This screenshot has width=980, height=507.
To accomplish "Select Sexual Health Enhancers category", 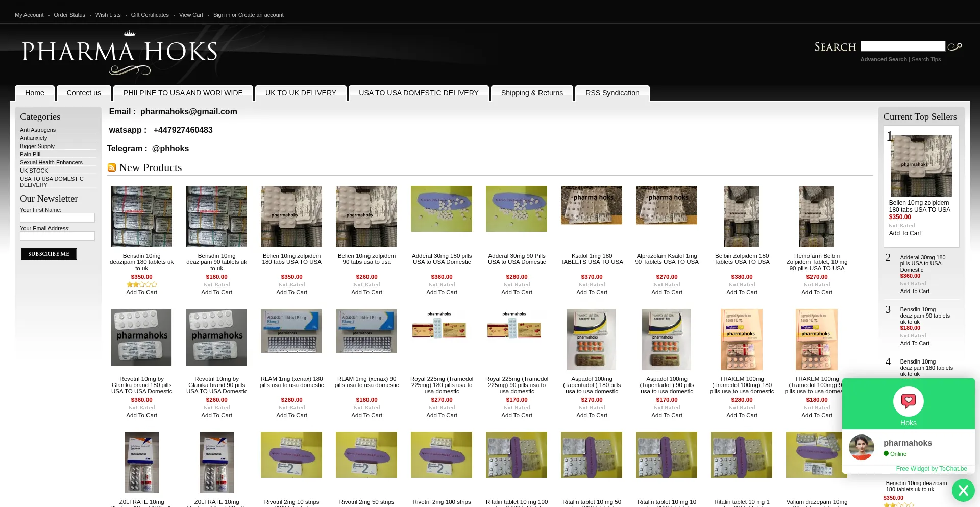I will (x=51, y=162).
